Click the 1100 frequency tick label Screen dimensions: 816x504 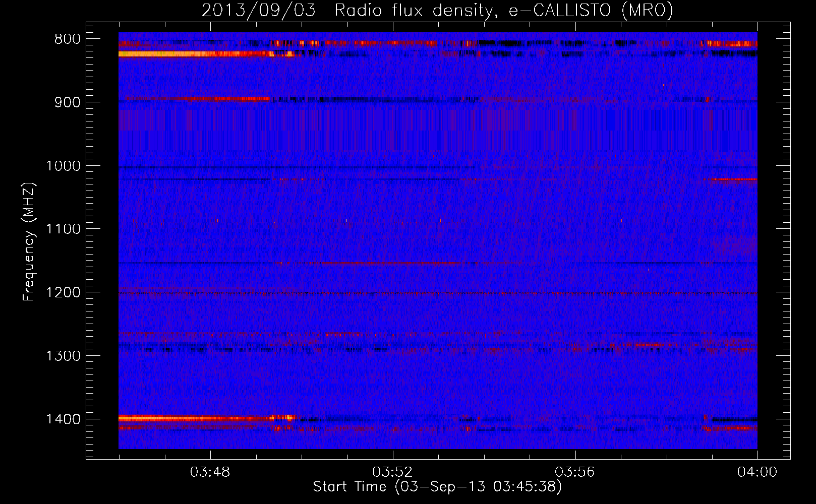point(63,229)
